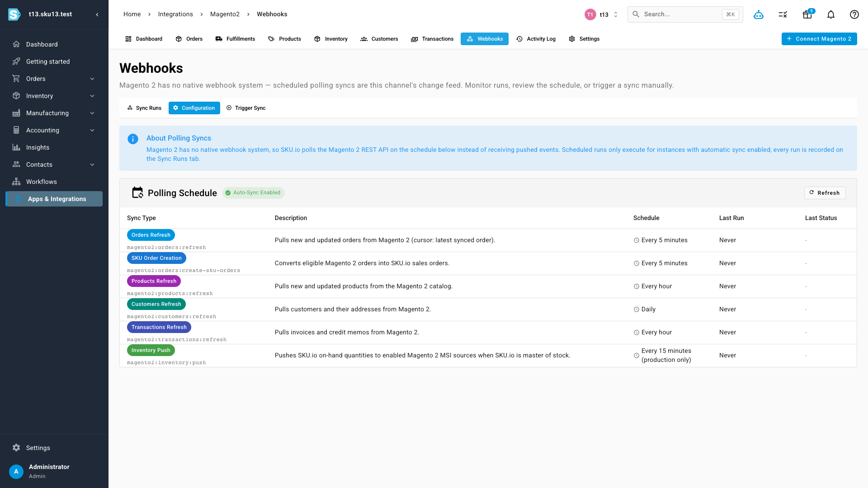
Task: Open the AI assistant robot icon
Action: pos(759,14)
